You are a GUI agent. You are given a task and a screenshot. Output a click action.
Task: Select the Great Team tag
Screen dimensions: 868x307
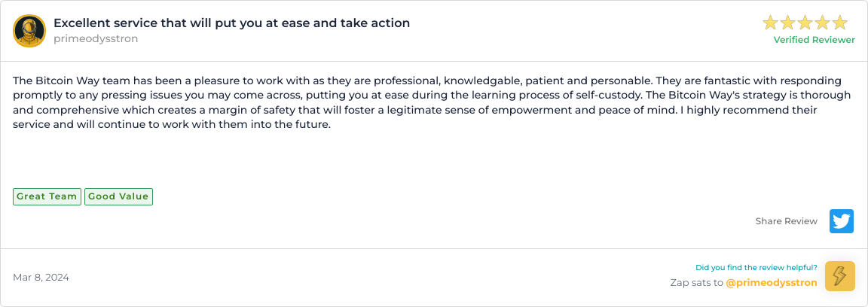[47, 196]
